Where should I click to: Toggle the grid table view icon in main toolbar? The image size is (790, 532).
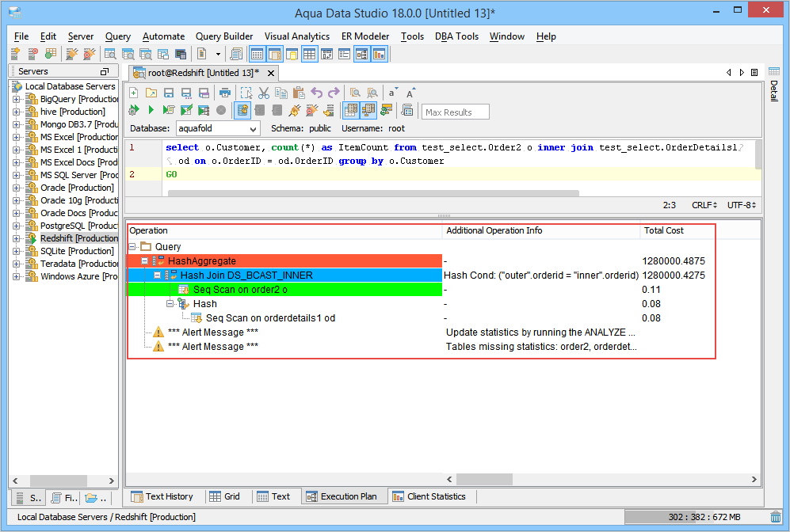309,54
